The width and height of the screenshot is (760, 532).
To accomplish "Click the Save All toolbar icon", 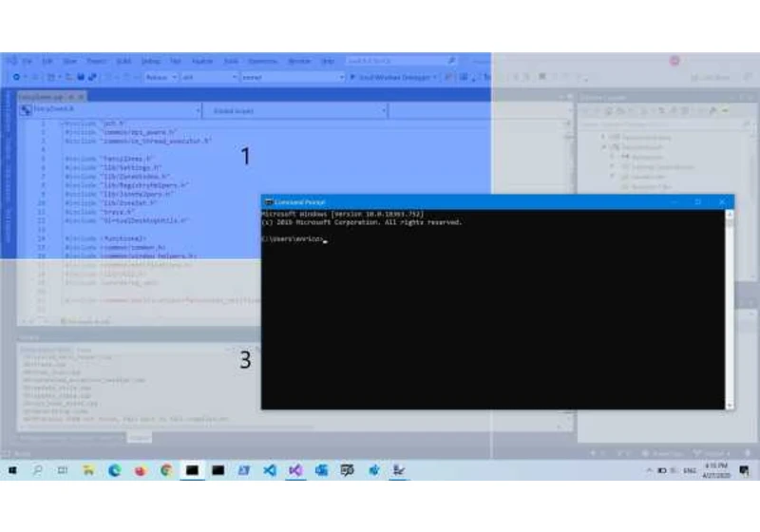I will coord(91,77).
